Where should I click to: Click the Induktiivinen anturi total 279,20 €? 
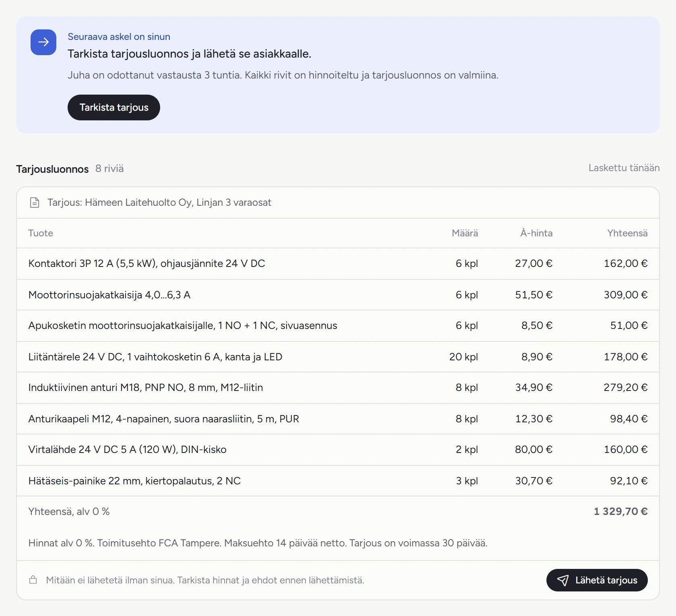coord(626,387)
